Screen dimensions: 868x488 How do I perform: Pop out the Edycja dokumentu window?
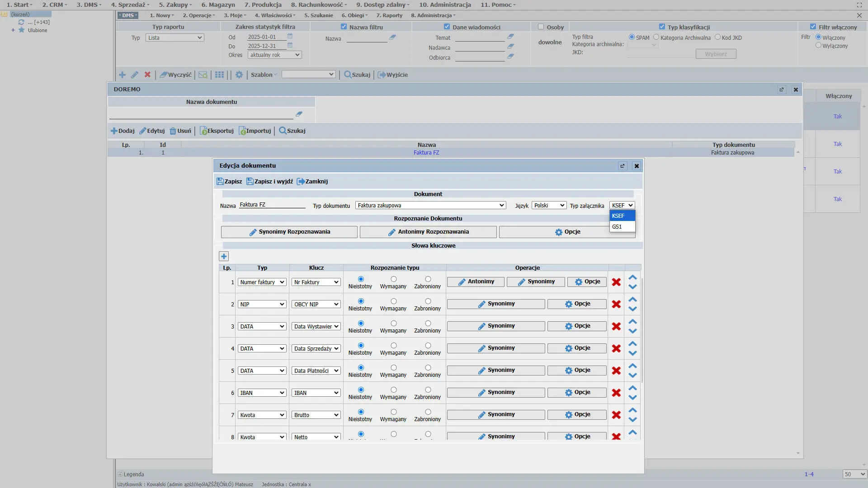point(623,166)
